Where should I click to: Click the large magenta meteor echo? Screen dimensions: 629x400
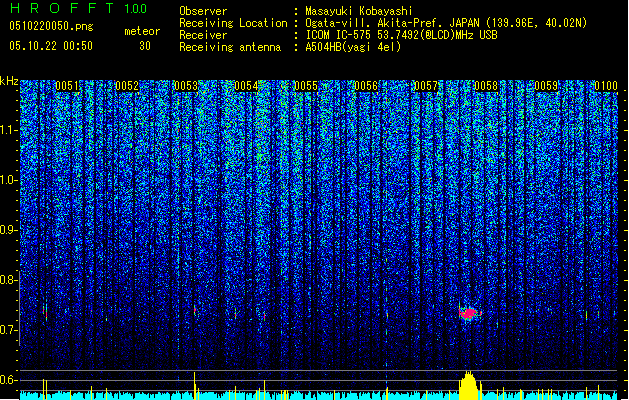(469, 313)
